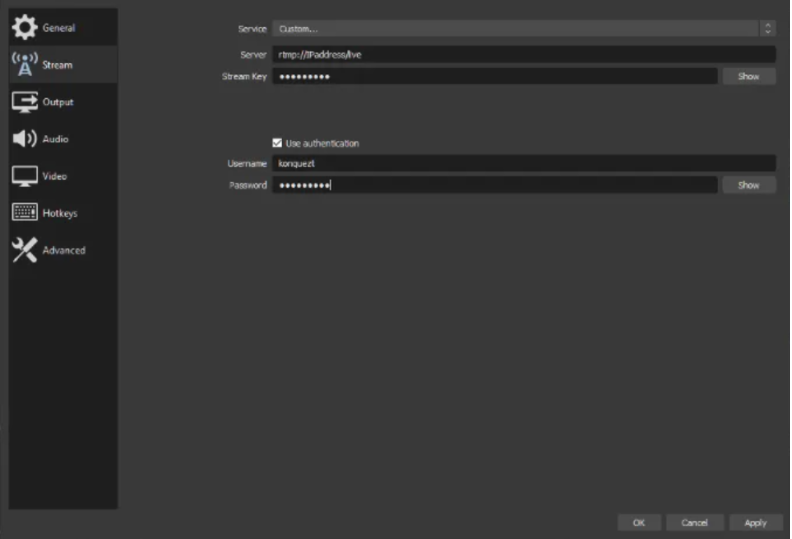Switch to the Output label

click(58, 102)
